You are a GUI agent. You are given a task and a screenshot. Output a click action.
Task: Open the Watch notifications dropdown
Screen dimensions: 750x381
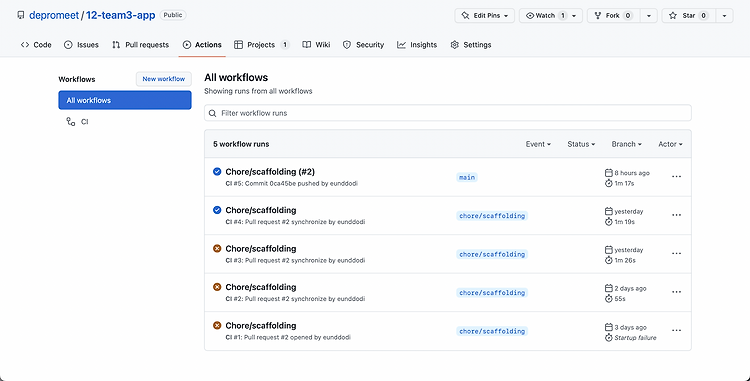point(551,16)
